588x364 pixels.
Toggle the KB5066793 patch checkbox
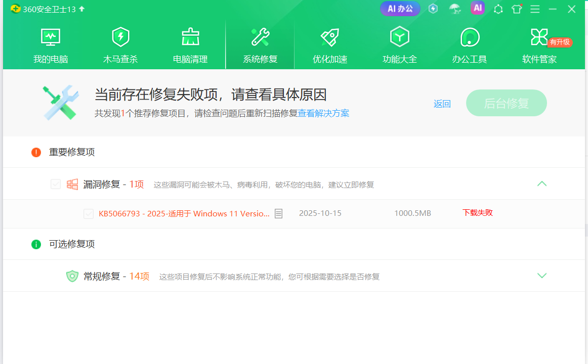89,213
